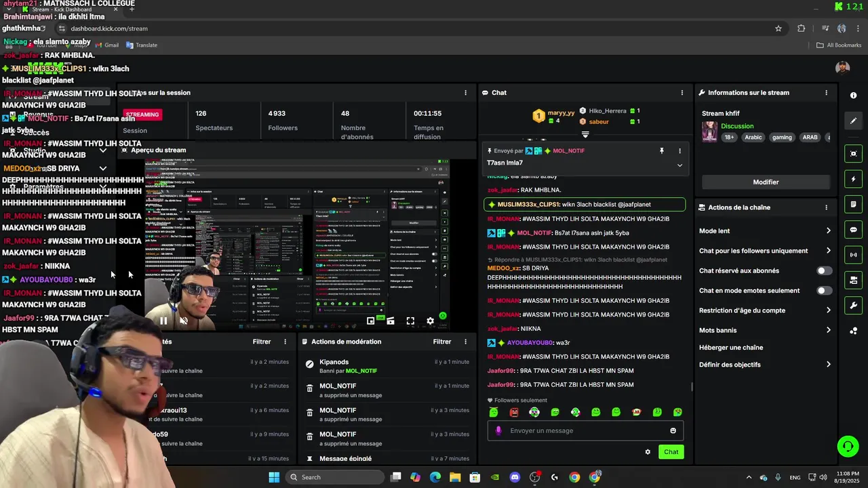Click the Modifier button for stream info
The width and height of the screenshot is (868, 488).
766,182
